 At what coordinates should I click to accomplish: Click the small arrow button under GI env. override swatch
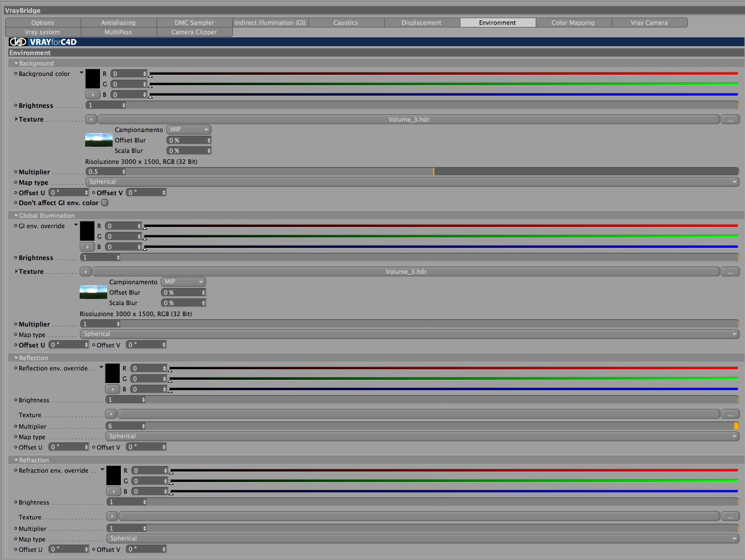click(x=87, y=247)
